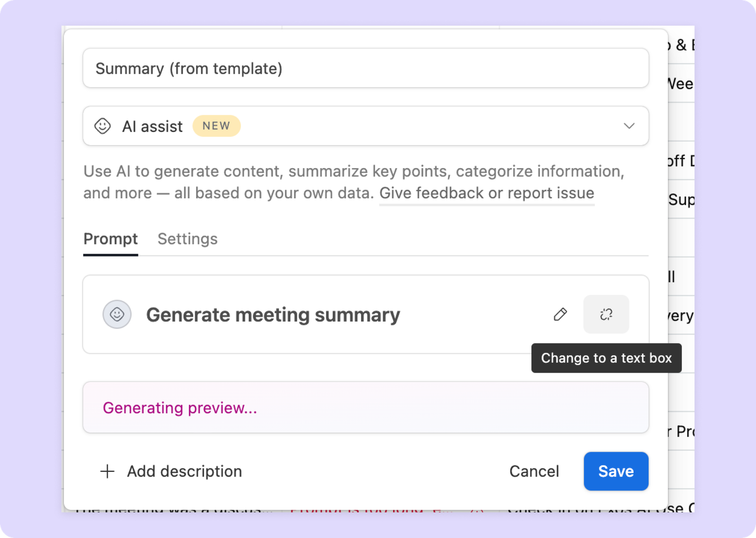Image resolution: width=756 pixels, height=538 pixels.
Task: Click the Add description label
Action: (x=185, y=471)
